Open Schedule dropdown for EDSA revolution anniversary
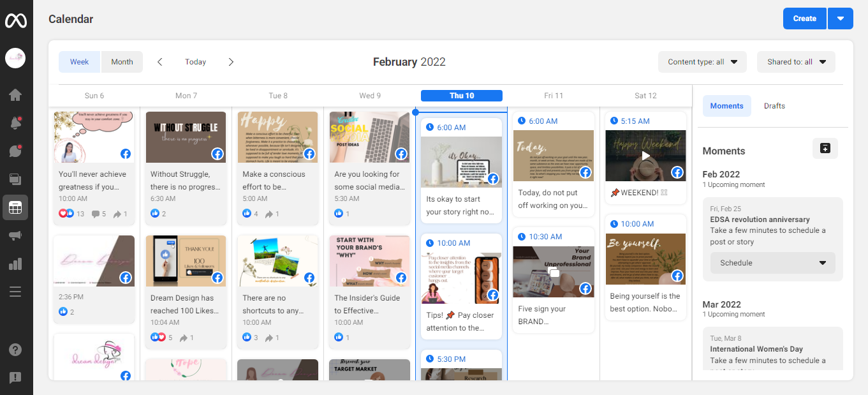 point(773,263)
